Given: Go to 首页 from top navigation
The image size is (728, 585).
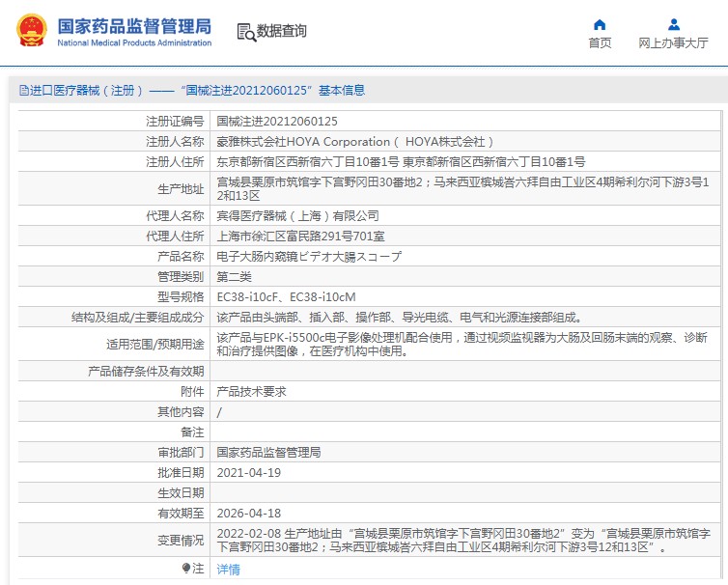Looking at the screenshot, I should [600, 43].
